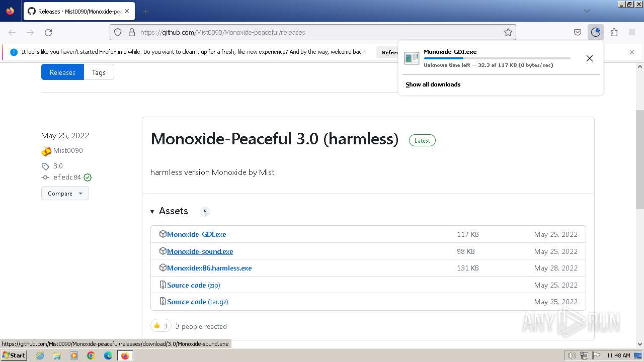
Task: Click the Mist0090 avatar image
Action: (x=46, y=151)
